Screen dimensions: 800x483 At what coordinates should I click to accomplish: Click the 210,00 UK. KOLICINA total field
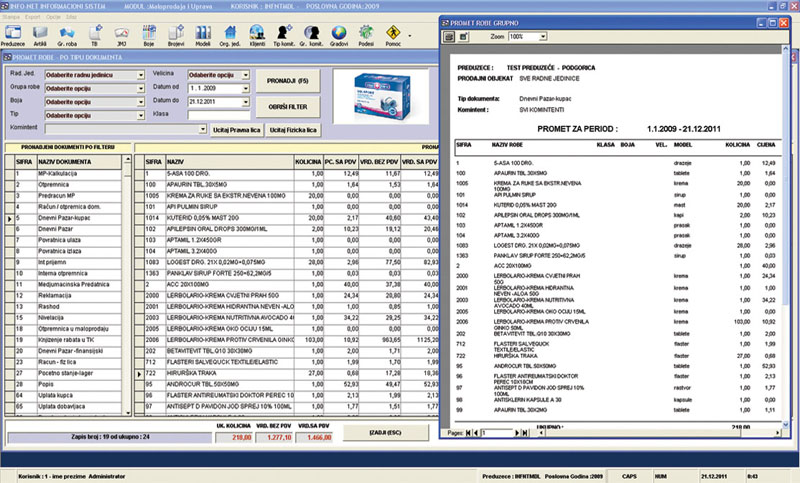234,437
